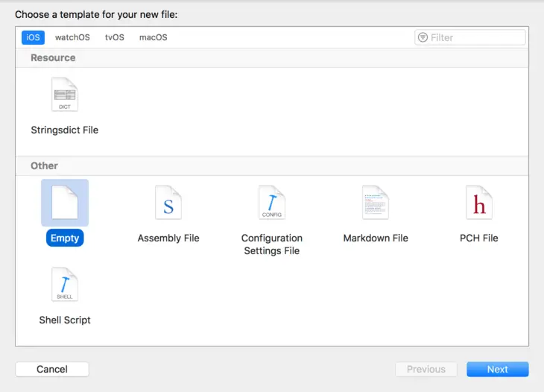Click the Resource section header
This screenshot has height=392, width=544.
tap(53, 57)
